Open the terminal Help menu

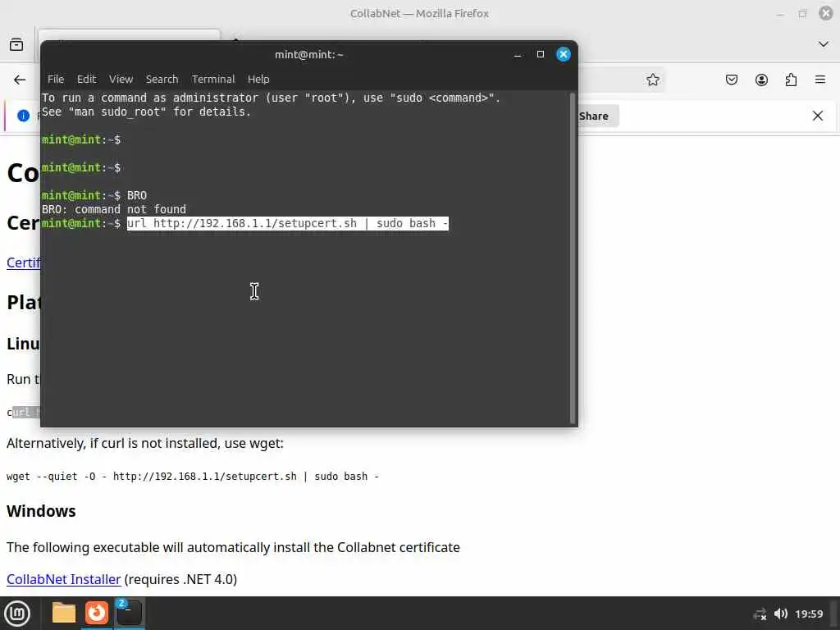258,80
